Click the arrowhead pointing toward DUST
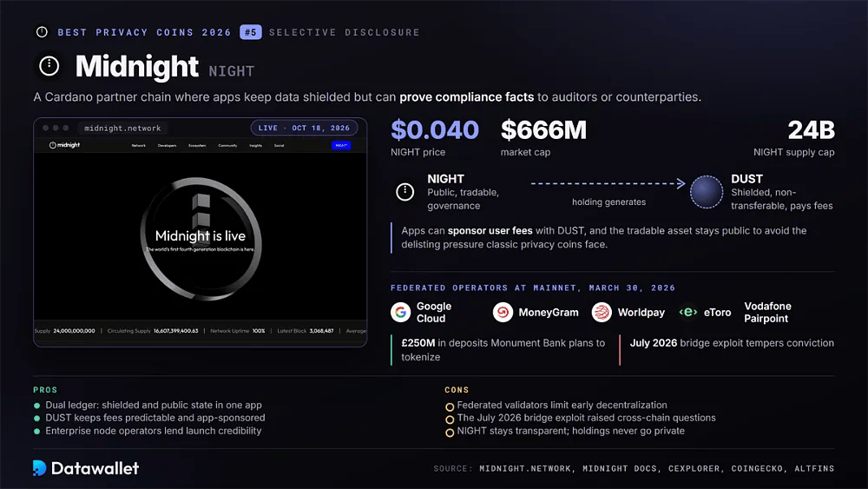868x489 pixels. [x=681, y=183]
